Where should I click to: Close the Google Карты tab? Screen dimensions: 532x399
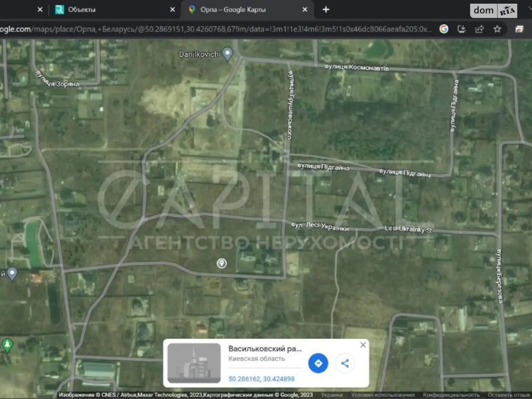coord(305,10)
